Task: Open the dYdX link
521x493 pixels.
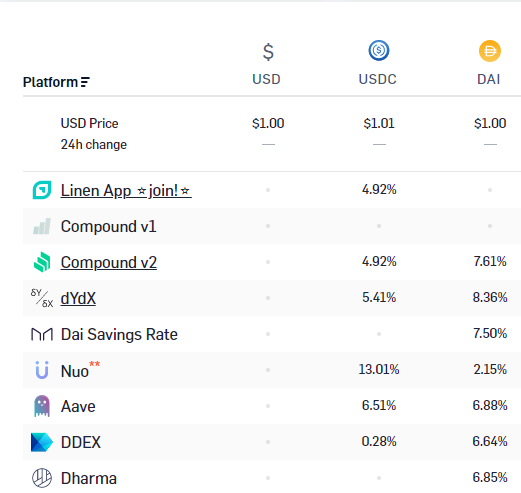Action: [x=78, y=298]
